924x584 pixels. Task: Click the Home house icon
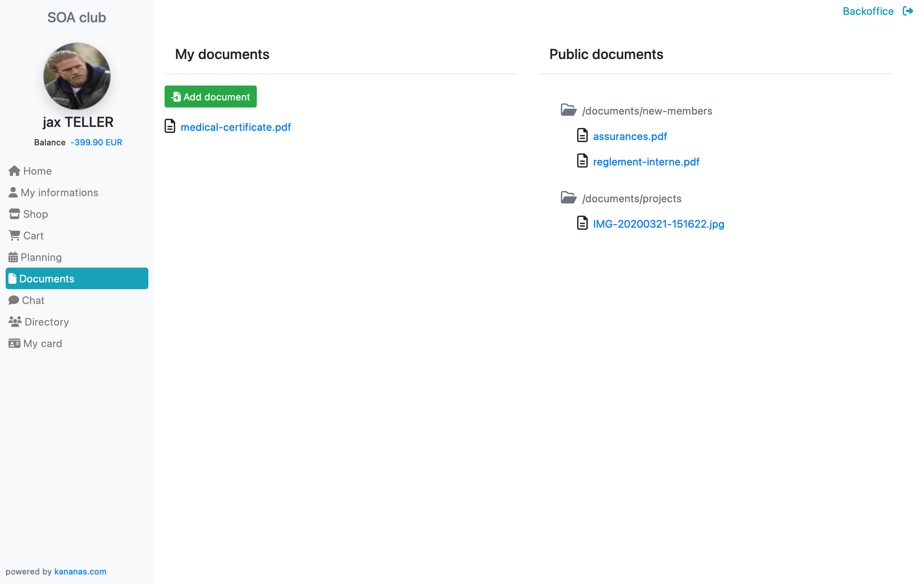pyautogui.click(x=14, y=171)
